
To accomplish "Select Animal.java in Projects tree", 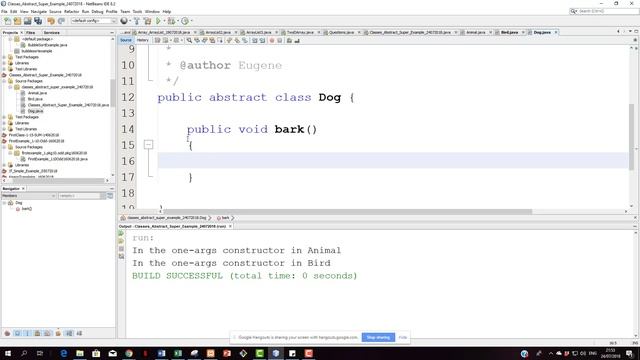I will pos(37,93).
